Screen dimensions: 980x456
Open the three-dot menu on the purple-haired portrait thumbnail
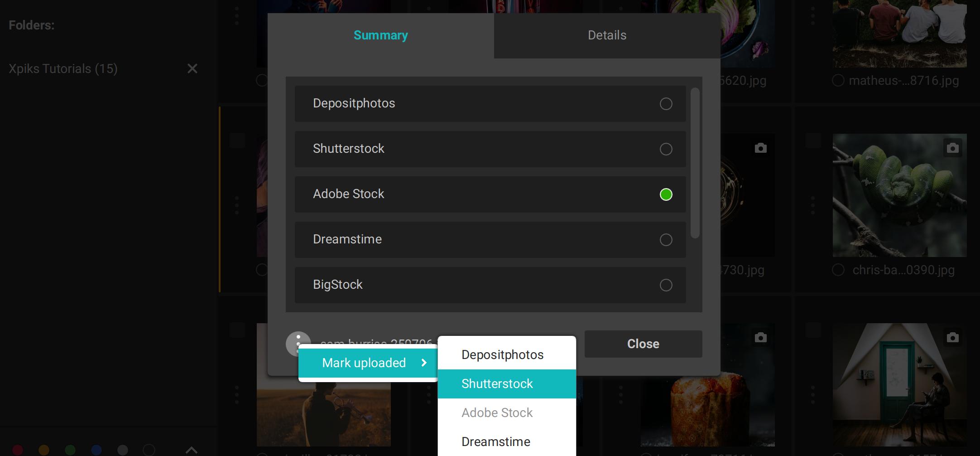pos(237,205)
